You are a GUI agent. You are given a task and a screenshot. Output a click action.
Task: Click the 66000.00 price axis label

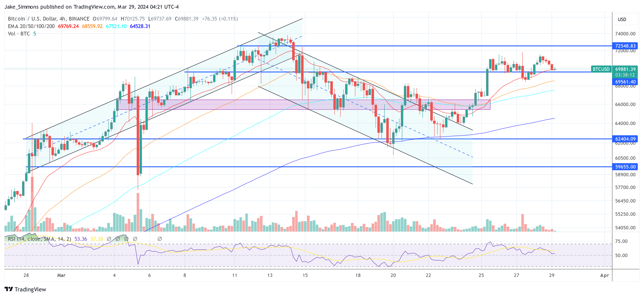pyautogui.click(x=625, y=105)
